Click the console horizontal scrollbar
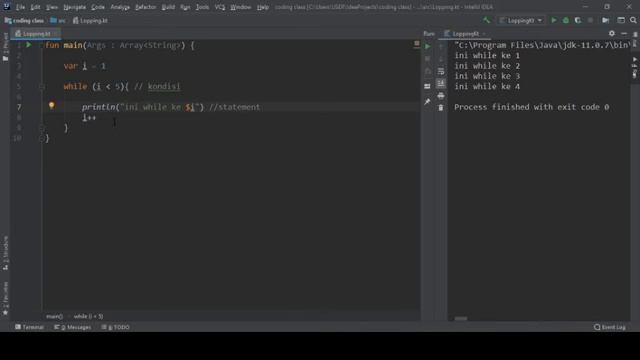 click(x=461, y=318)
